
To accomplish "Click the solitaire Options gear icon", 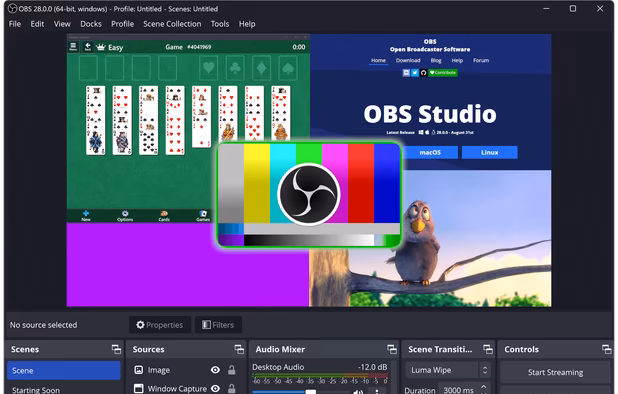I will (x=125, y=216).
